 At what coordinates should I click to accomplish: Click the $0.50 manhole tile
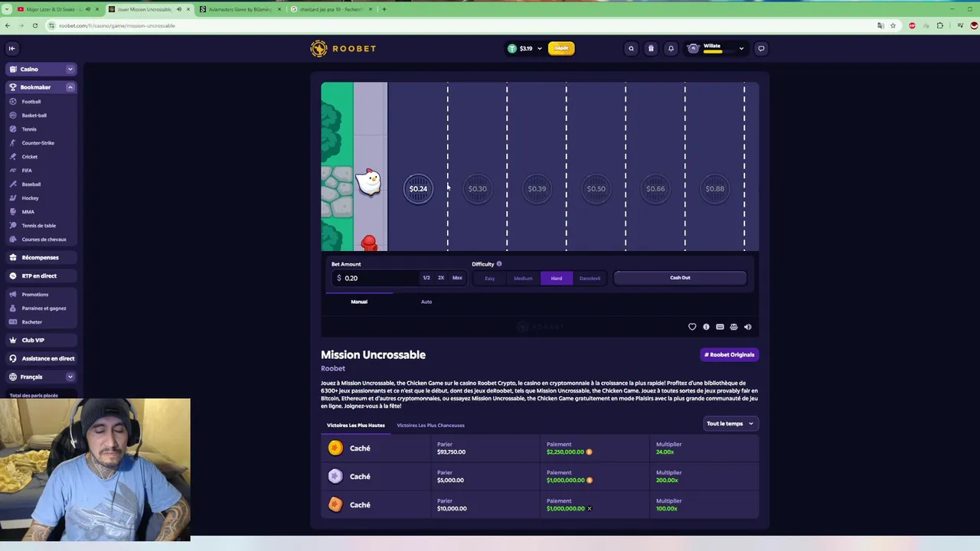596,189
